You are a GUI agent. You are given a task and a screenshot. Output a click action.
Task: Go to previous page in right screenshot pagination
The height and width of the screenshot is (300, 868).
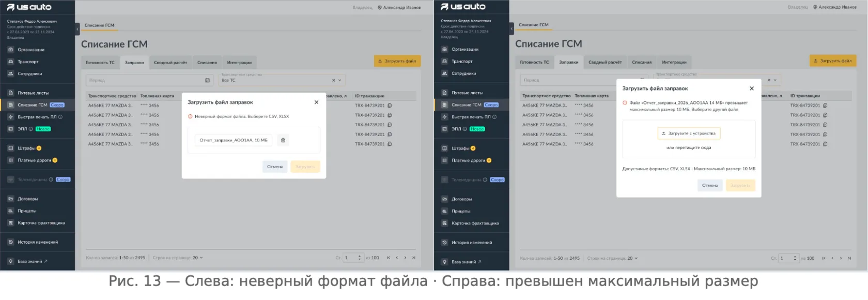pyautogui.click(x=832, y=258)
